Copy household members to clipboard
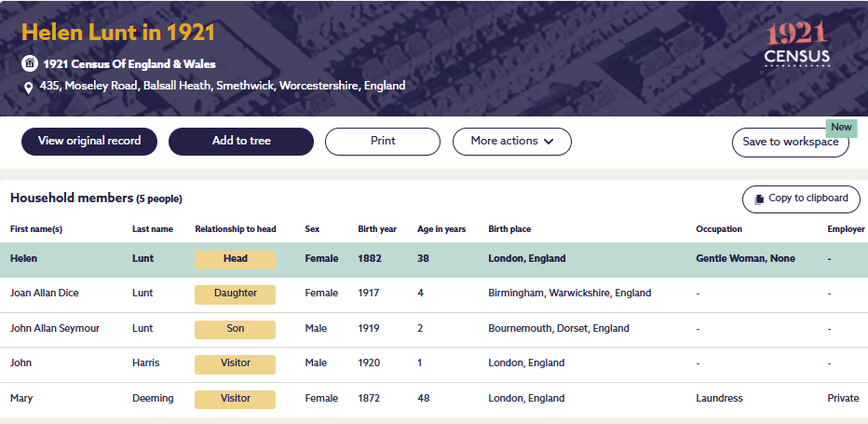Viewport: 868px width, 424px height. (x=801, y=199)
